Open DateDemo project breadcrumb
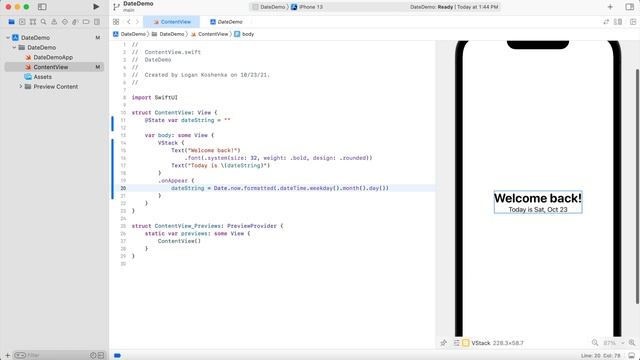The height and width of the screenshot is (360, 640). [129, 34]
